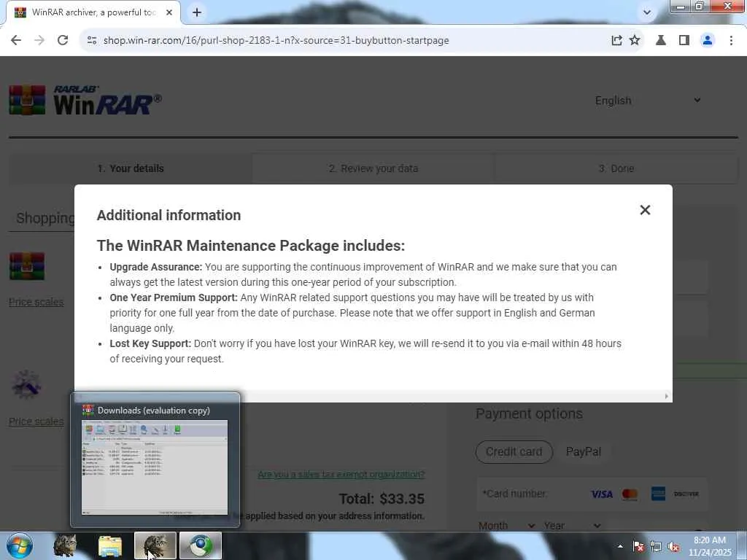Select the '3. Done' step
The width and height of the screenshot is (747, 560).
(x=616, y=168)
